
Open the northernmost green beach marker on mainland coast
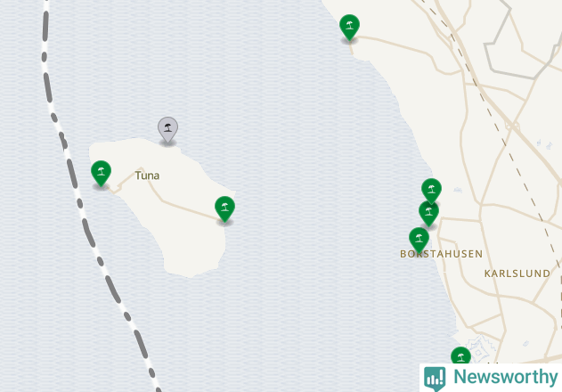[349, 27]
